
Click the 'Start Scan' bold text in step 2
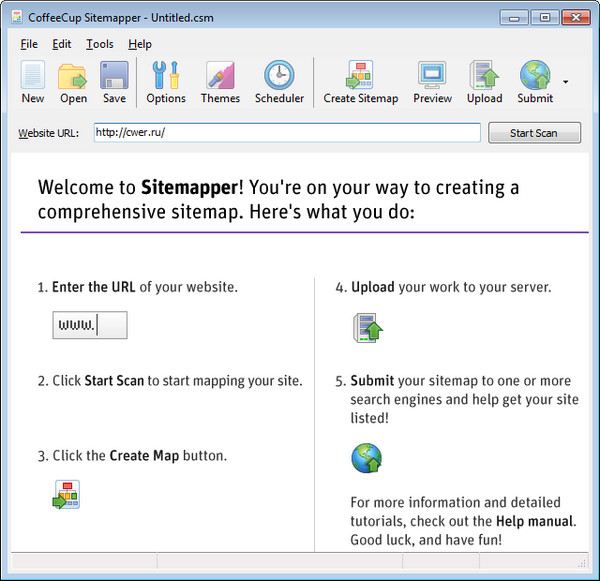(x=114, y=380)
